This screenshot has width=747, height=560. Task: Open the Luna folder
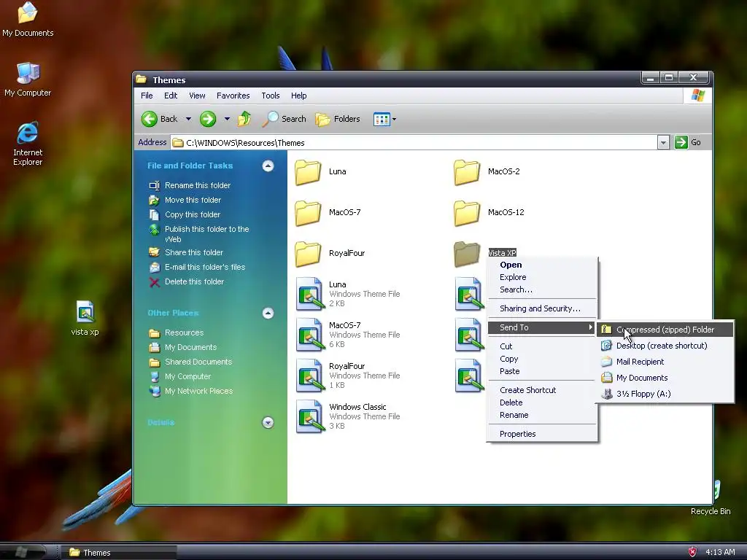pos(308,172)
